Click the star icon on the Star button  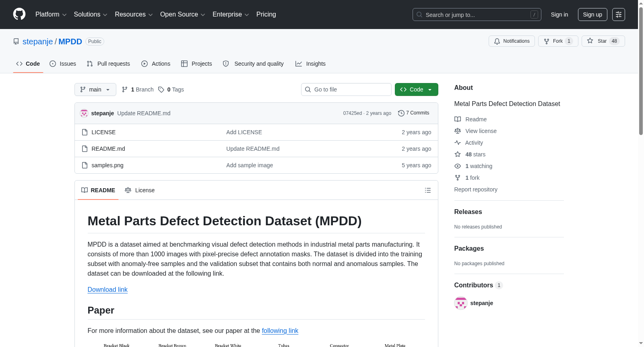590,41
